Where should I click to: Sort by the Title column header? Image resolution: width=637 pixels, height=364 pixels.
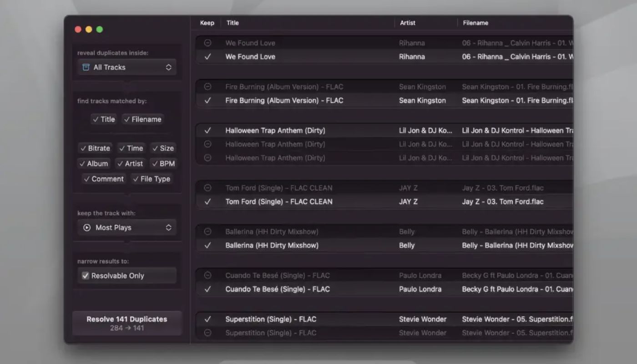pos(233,23)
